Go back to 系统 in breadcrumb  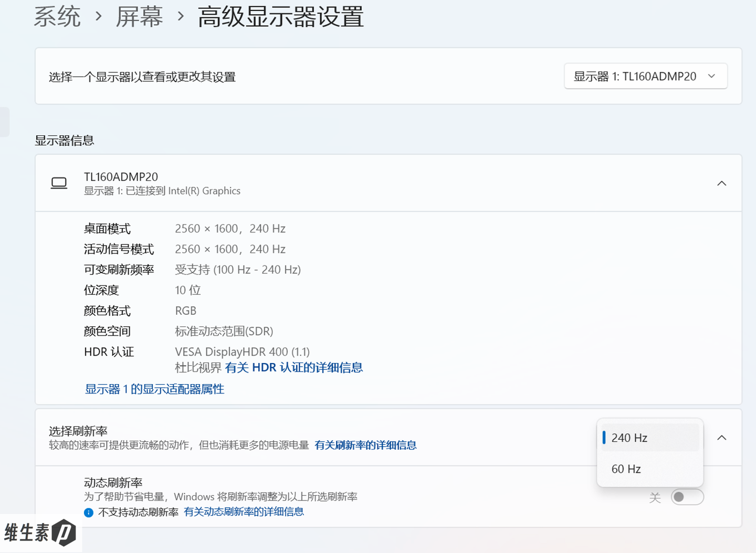tap(57, 16)
